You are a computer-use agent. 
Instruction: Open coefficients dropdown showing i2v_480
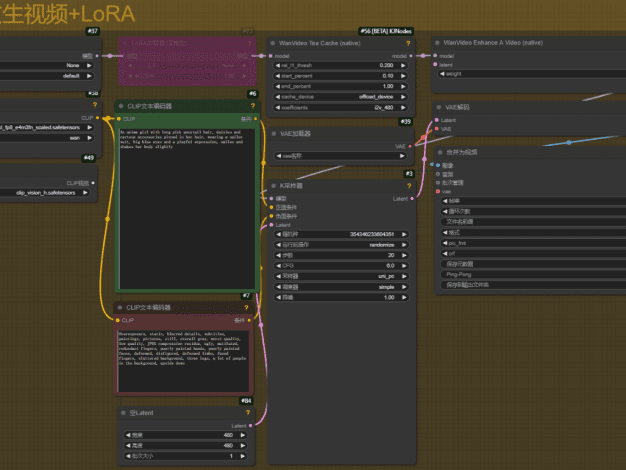(x=341, y=107)
